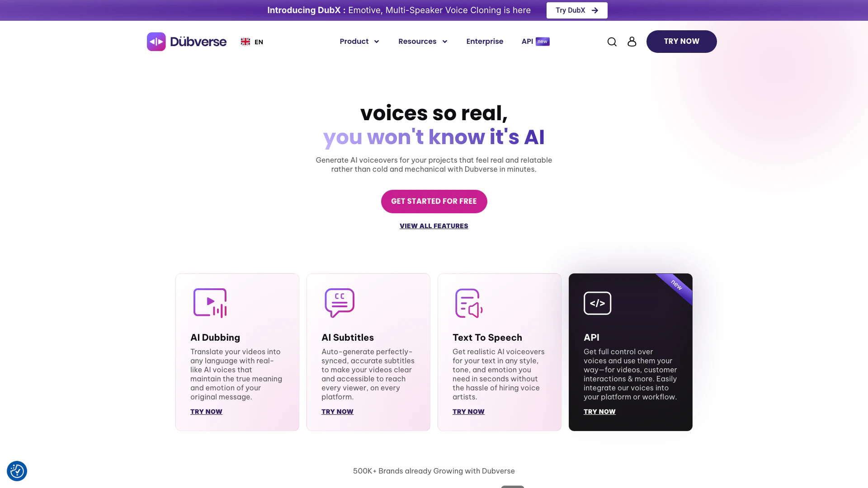Click the AI Dubbing video icon
This screenshot has height=488, width=868.
click(x=210, y=303)
